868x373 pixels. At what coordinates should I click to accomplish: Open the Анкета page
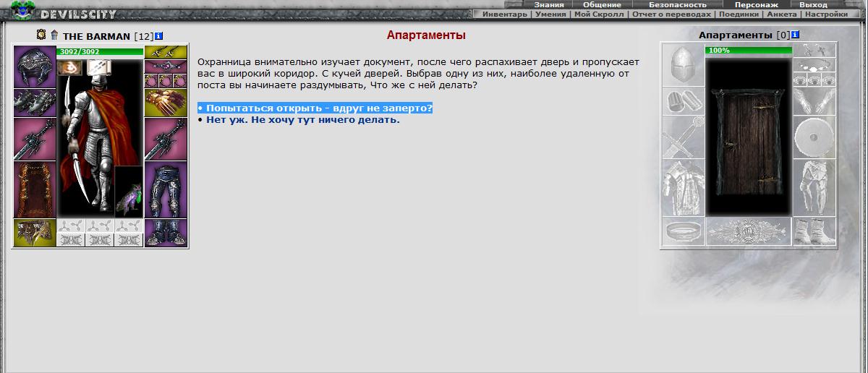[781, 14]
